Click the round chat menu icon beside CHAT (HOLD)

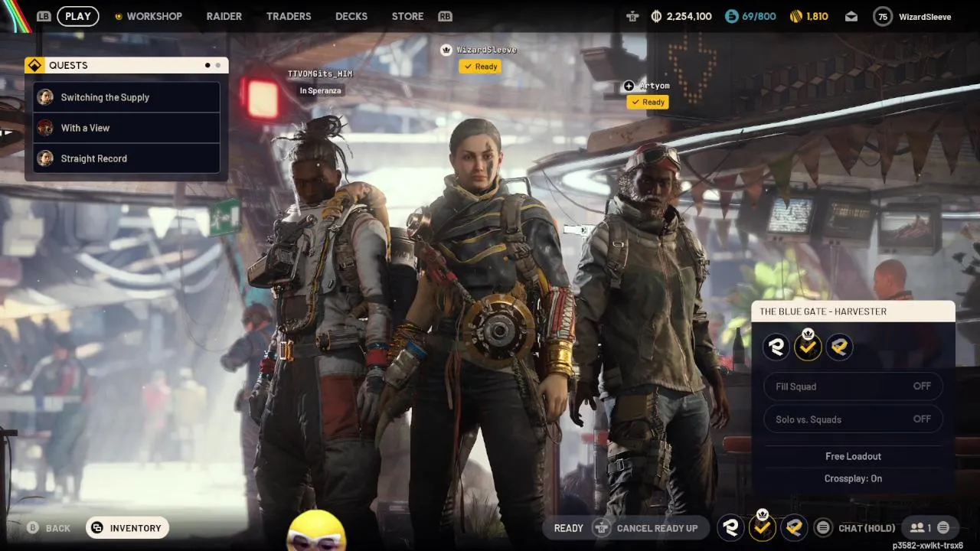[823, 527]
